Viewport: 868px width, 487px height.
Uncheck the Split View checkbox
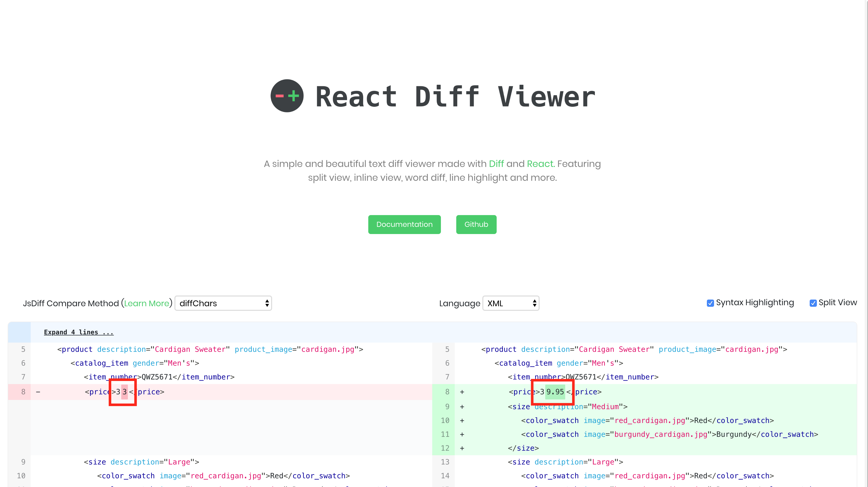(x=813, y=303)
